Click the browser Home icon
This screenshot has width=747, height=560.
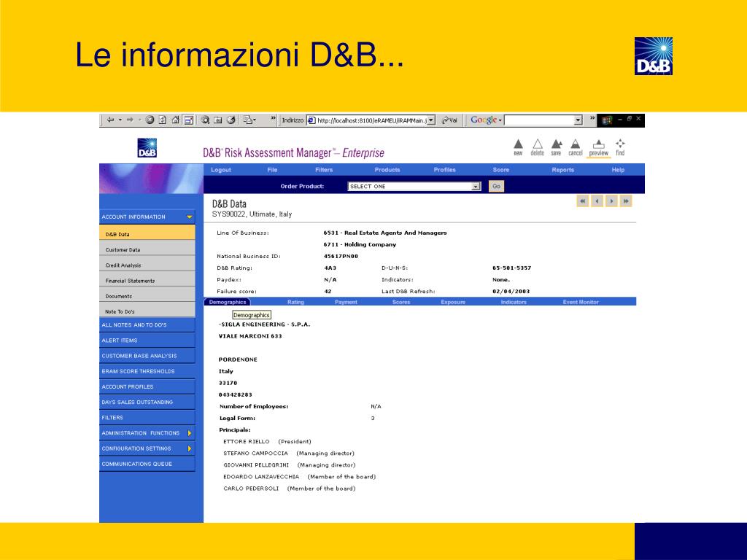point(175,120)
